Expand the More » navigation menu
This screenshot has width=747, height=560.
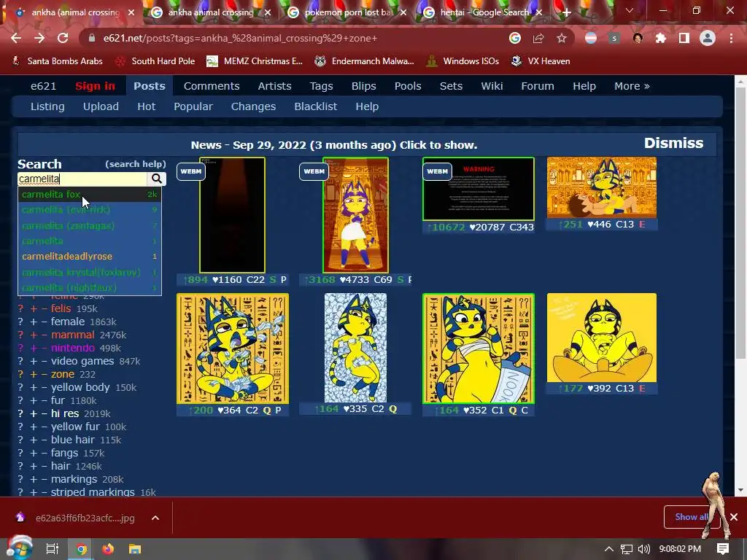pos(632,86)
